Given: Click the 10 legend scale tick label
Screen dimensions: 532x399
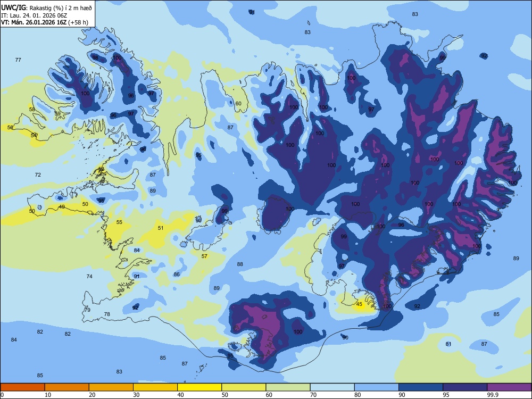Looking at the screenshot, I should 48,395.
